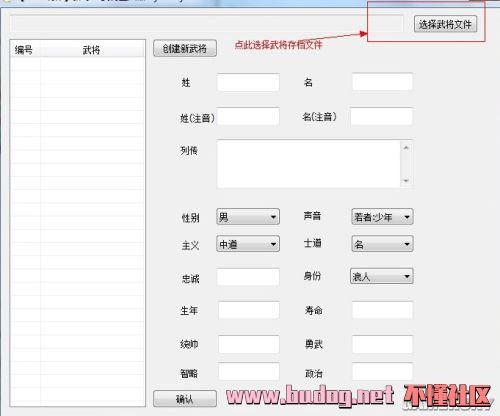The height and width of the screenshot is (416, 500).
Task: Click the 创建新武将 button
Action: (x=185, y=49)
